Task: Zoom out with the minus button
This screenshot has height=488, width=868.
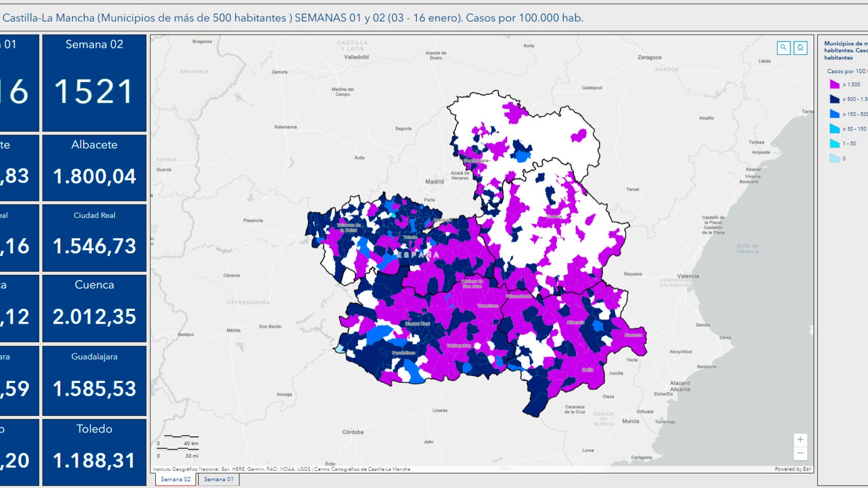Action: point(800,453)
